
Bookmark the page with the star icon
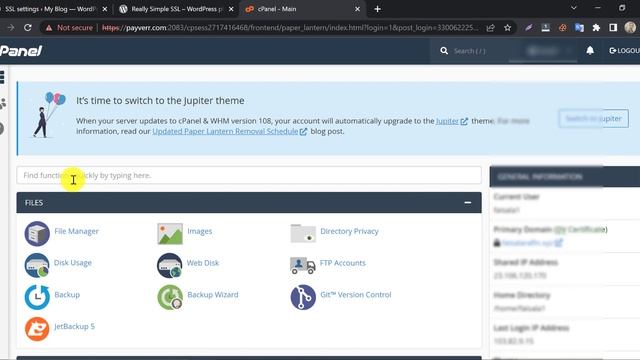(507, 28)
